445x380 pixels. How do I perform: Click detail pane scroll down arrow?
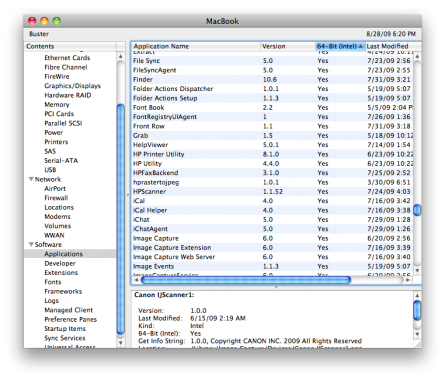pos(417,334)
